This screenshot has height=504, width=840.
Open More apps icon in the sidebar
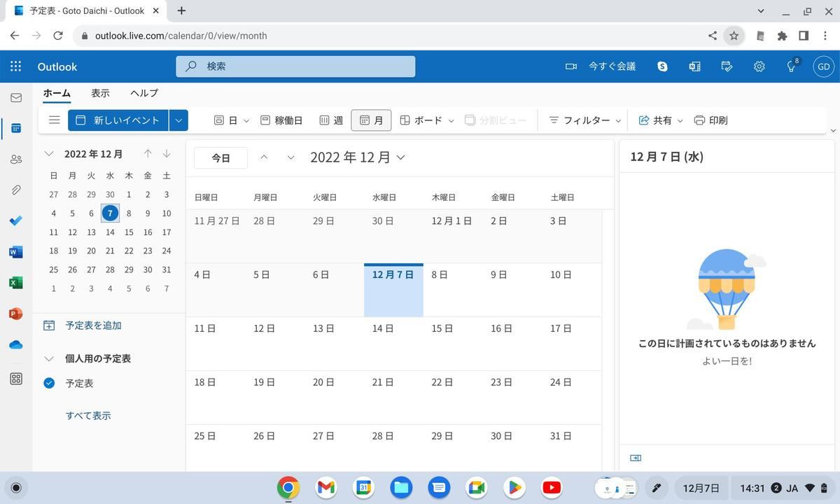tap(15, 379)
